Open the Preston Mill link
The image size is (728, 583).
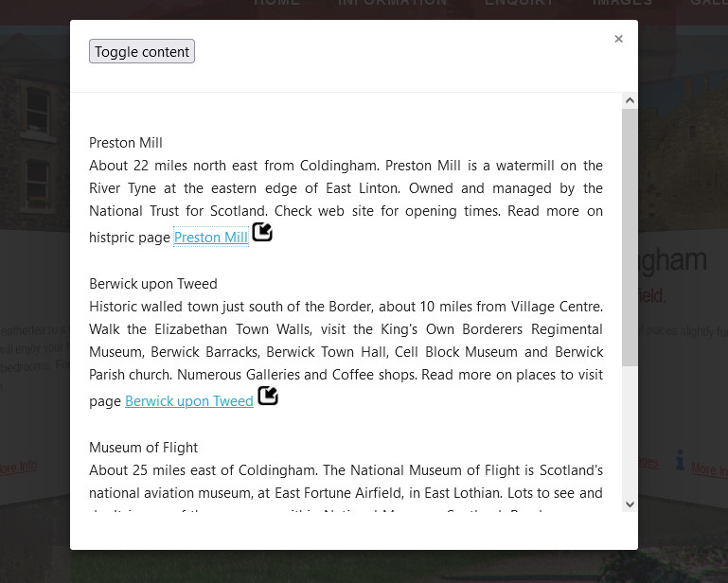211,238
